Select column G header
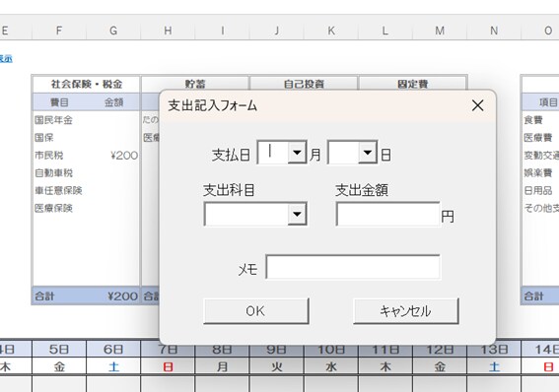Screen dimensions: 559x392 pos(113,31)
